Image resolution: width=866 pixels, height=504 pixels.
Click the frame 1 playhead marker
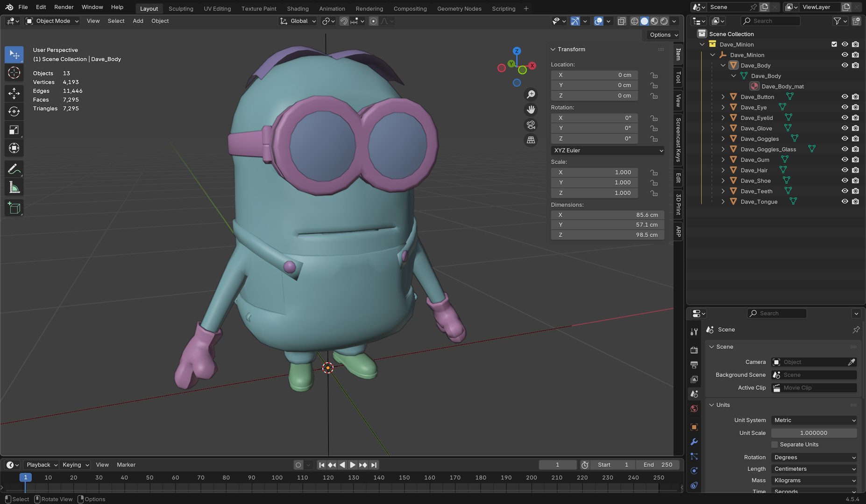[x=26, y=477]
